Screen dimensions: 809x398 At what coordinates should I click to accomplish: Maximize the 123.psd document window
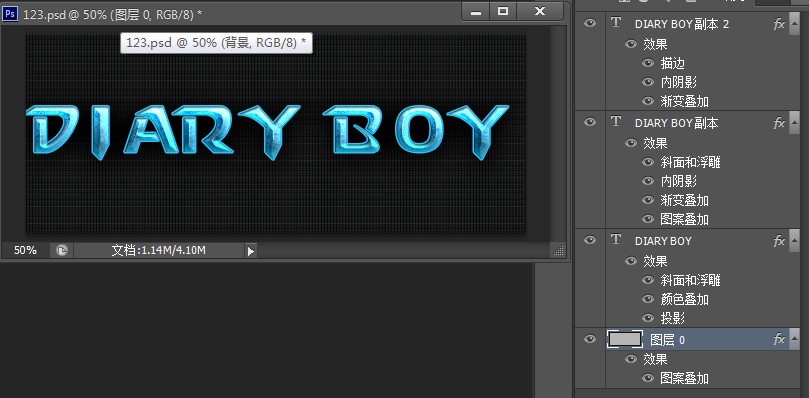coord(503,11)
